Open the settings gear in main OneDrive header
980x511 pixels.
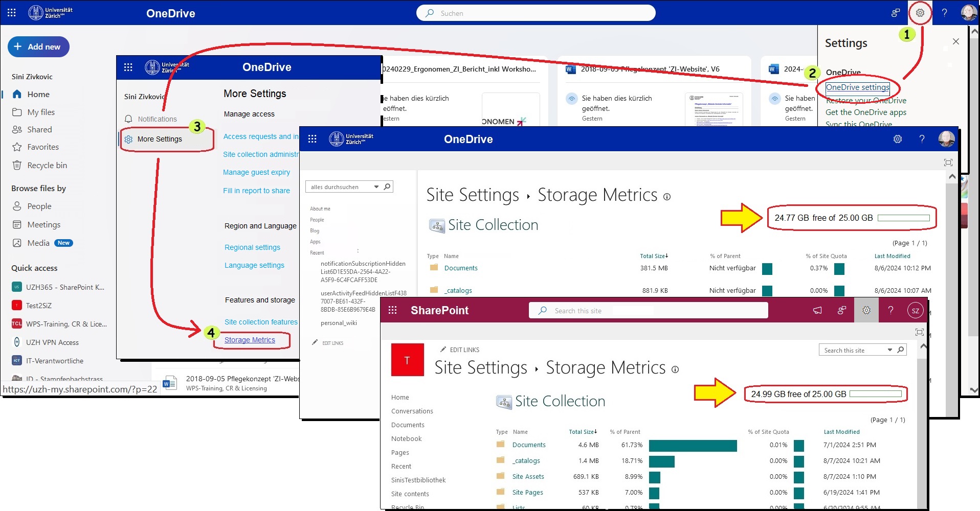(x=920, y=13)
